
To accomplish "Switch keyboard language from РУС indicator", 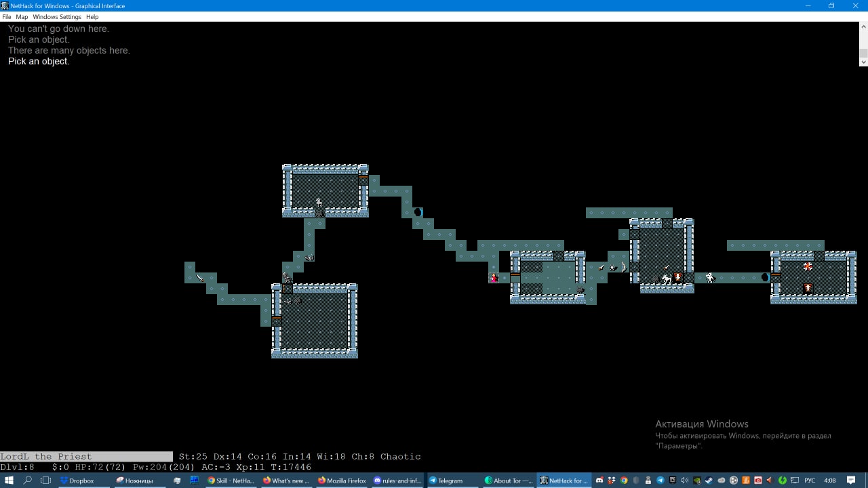I will tap(809, 481).
